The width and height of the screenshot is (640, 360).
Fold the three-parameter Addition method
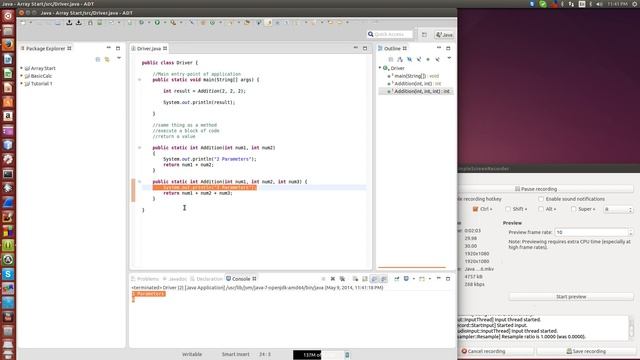(x=140, y=182)
